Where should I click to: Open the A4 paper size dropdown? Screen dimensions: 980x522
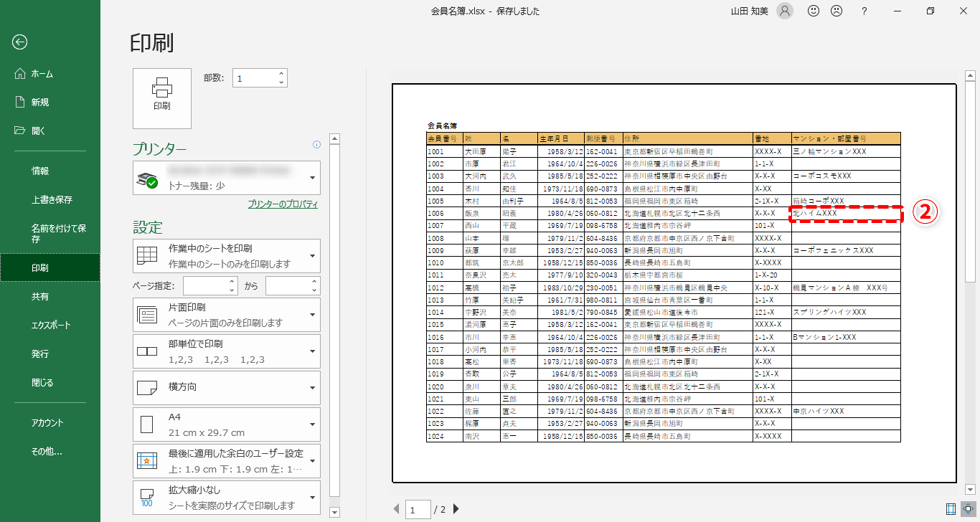tap(227, 424)
